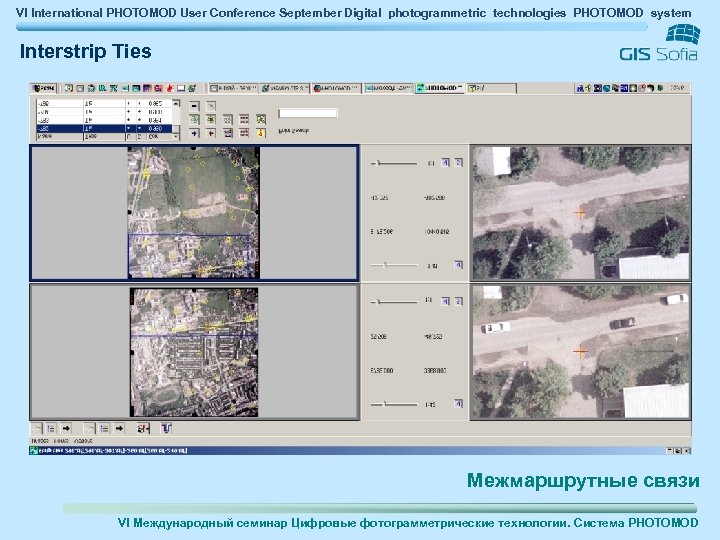Click the down arrow of table scrollbar
The image size is (720, 540).
[x=176, y=137]
